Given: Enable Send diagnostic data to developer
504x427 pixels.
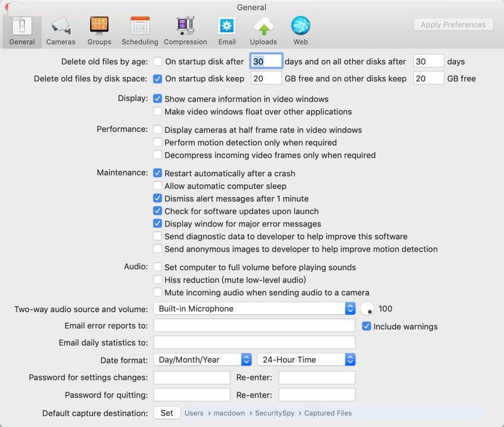Looking at the screenshot, I should (x=157, y=236).
